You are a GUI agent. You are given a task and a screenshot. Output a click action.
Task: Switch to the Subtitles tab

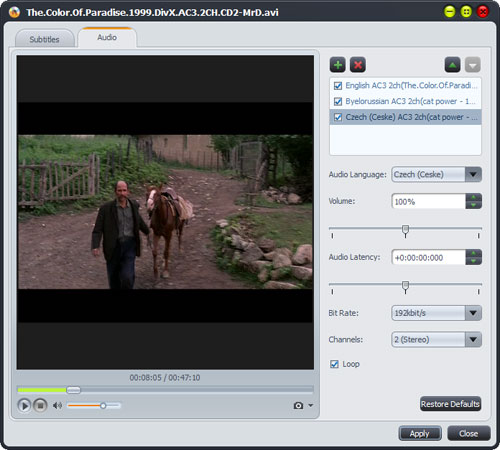44,39
